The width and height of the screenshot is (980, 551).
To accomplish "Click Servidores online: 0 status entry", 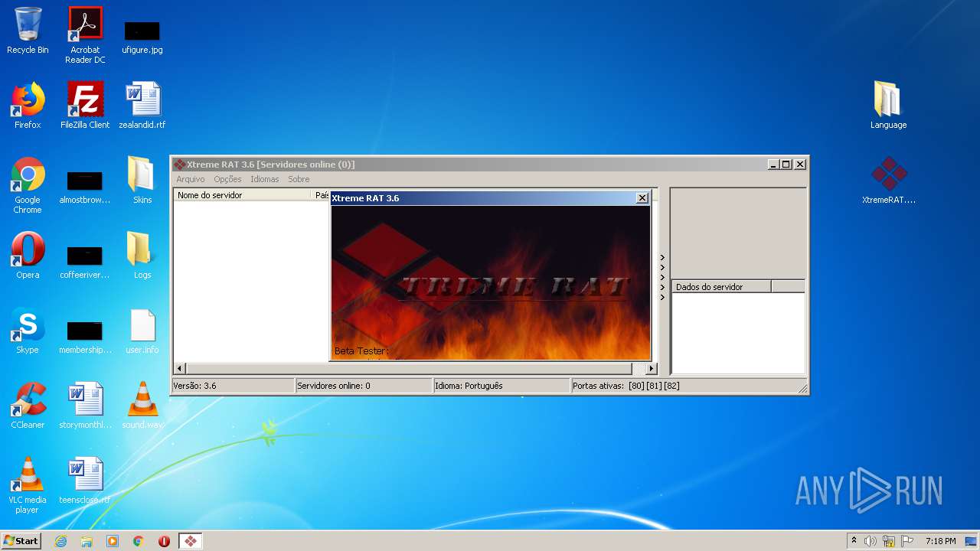I will point(364,386).
